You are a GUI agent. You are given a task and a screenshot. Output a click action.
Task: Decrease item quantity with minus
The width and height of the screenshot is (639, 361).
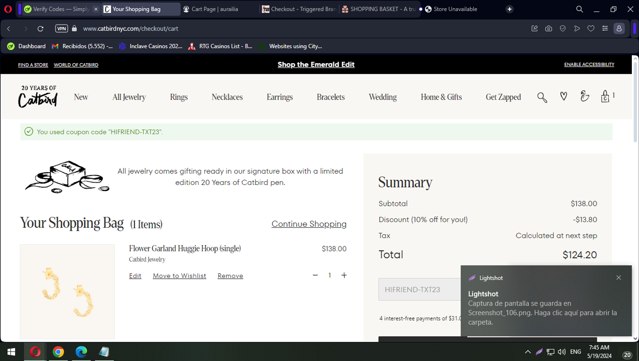(x=315, y=275)
